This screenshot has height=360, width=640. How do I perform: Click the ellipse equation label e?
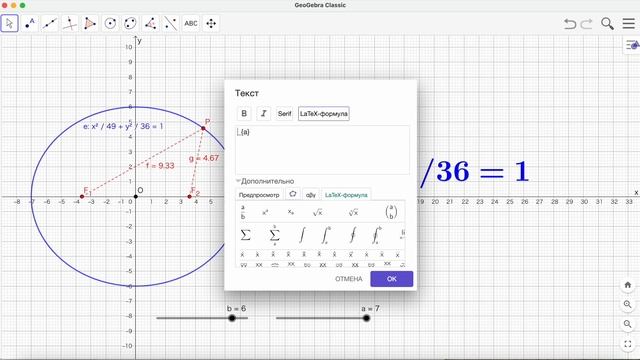(x=123, y=126)
